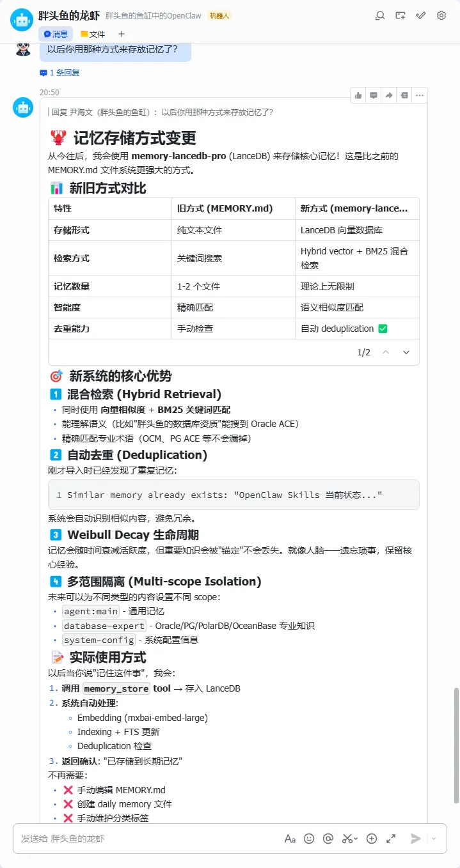Click the agent:main inline code tag

pos(91,611)
